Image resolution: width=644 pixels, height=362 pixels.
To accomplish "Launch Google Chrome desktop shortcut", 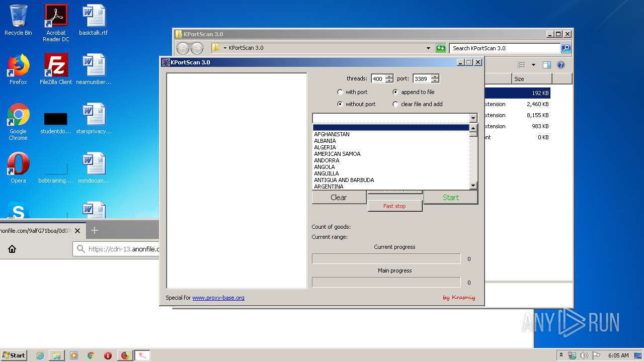I will (x=18, y=122).
